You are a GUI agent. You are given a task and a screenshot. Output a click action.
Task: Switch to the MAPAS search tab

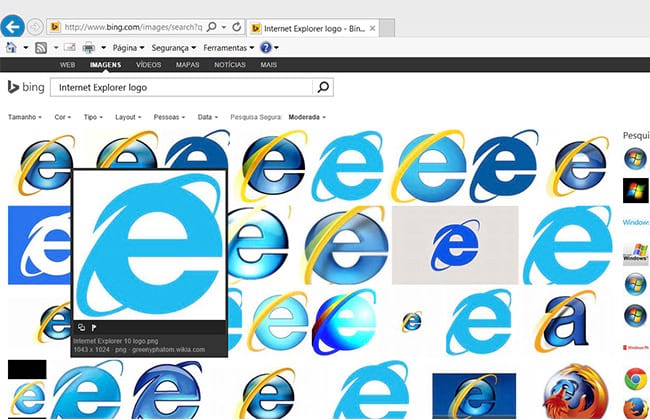pyautogui.click(x=187, y=65)
